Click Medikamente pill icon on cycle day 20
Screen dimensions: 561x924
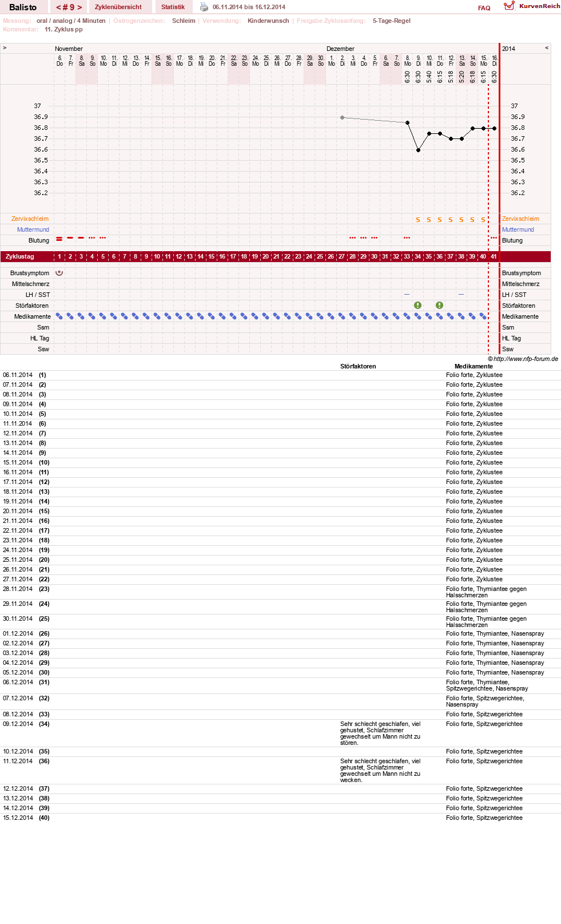tap(266, 316)
